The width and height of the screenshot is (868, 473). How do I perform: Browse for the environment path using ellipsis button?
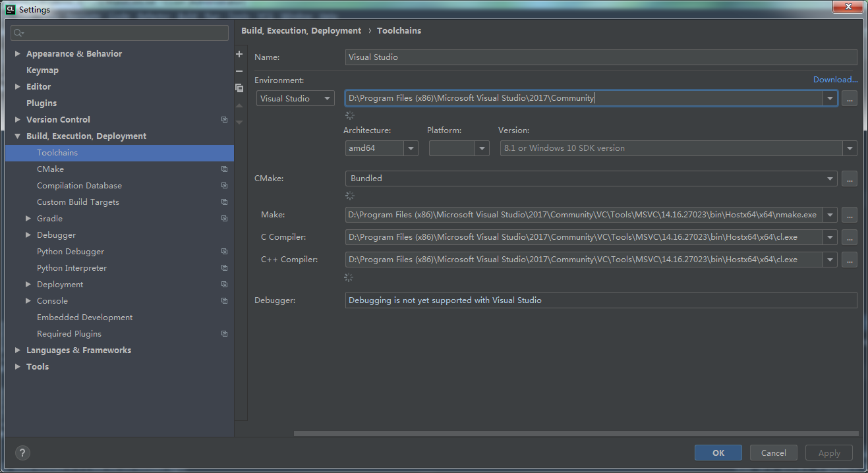849,98
